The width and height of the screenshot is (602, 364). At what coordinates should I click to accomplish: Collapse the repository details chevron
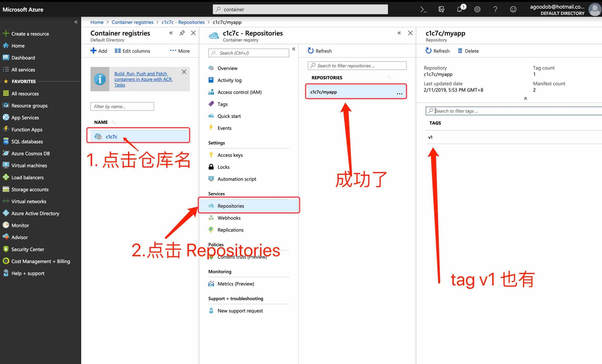pyautogui.click(x=525, y=98)
